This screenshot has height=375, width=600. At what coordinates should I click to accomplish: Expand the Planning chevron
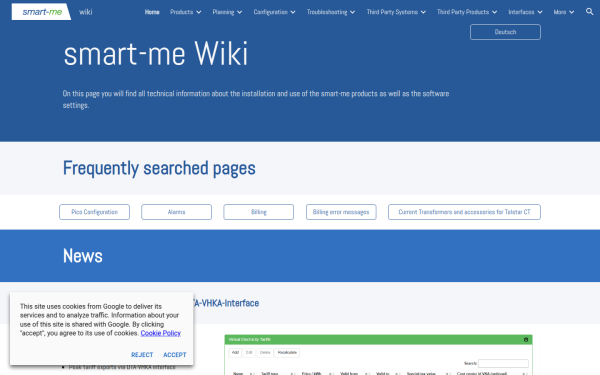pos(240,12)
